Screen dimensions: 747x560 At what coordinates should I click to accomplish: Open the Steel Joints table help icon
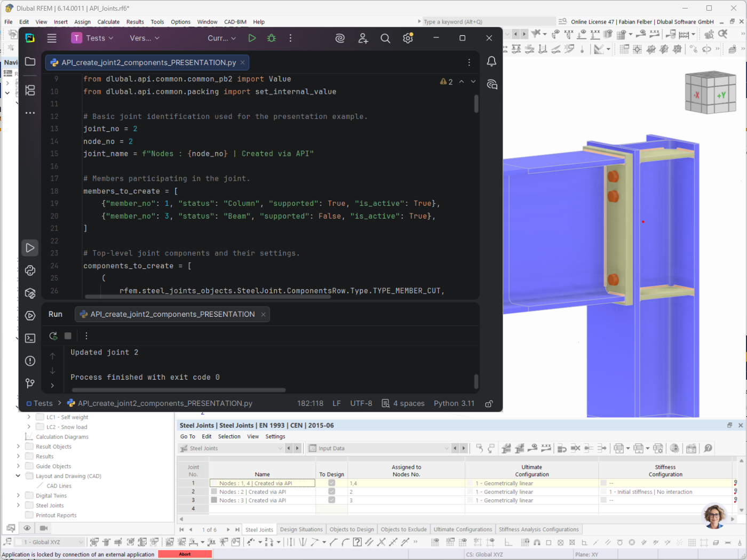[x=708, y=448]
